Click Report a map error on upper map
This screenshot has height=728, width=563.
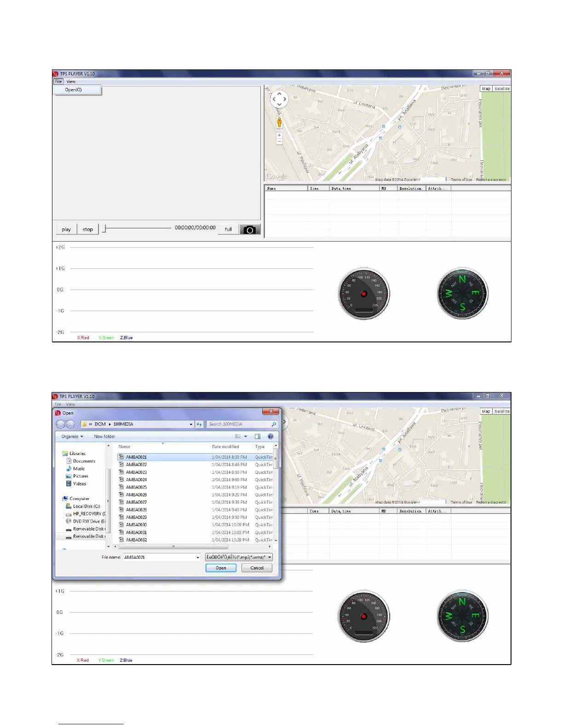[491, 180]
